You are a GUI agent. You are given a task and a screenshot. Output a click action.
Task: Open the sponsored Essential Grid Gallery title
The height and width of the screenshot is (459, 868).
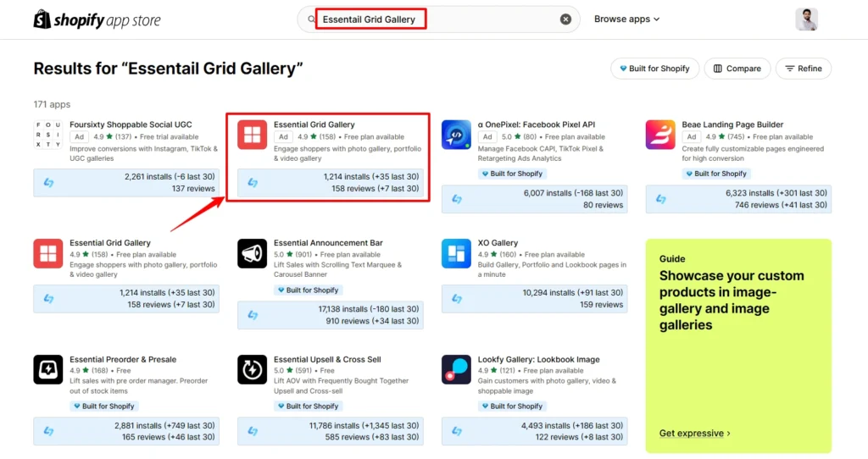tap(314, 124)
